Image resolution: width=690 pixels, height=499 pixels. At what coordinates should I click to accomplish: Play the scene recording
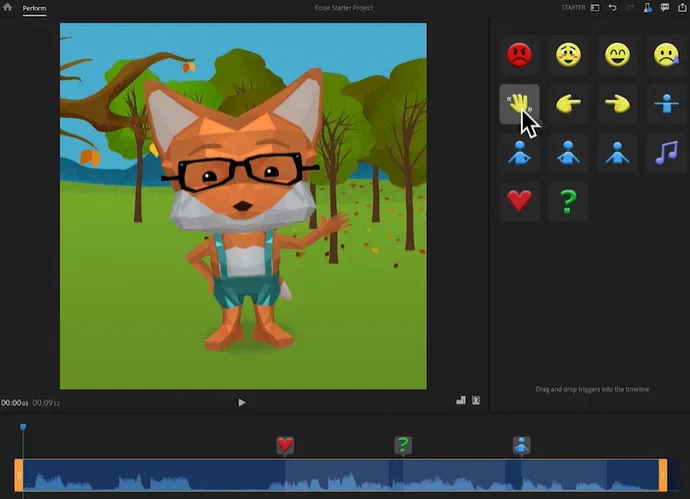242,402
